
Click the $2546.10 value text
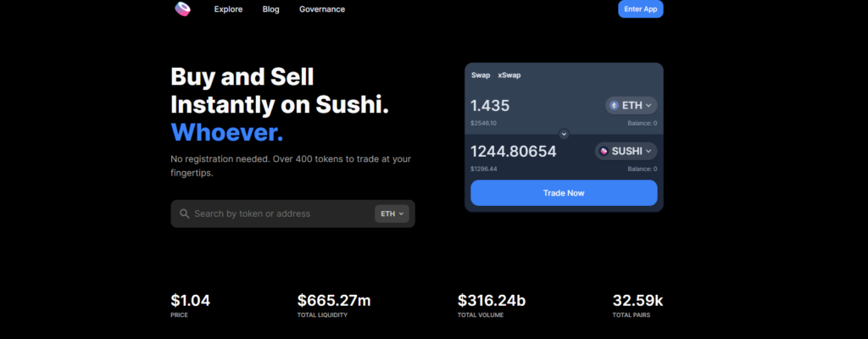(x=483, y=123)
